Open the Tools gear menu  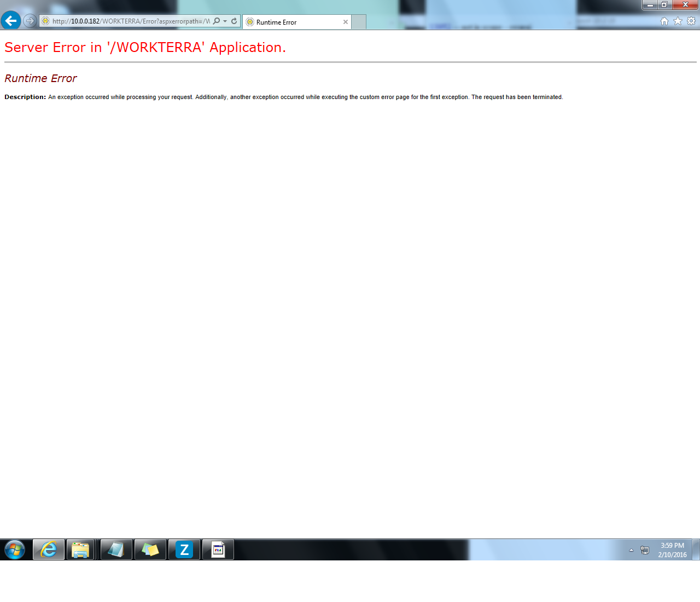click(x=691, y=21)
